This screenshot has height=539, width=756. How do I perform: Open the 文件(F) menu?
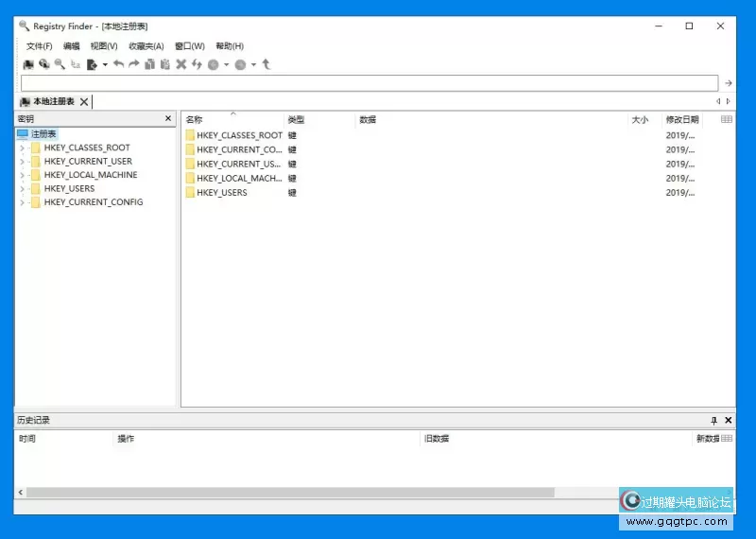pos(39,45)
